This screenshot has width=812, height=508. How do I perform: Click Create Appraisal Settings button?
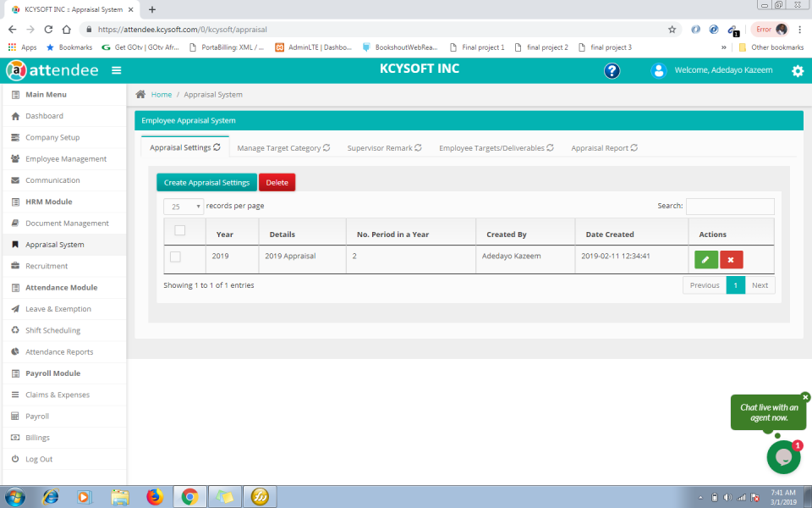pyautogui.click(x=206, y=183)
